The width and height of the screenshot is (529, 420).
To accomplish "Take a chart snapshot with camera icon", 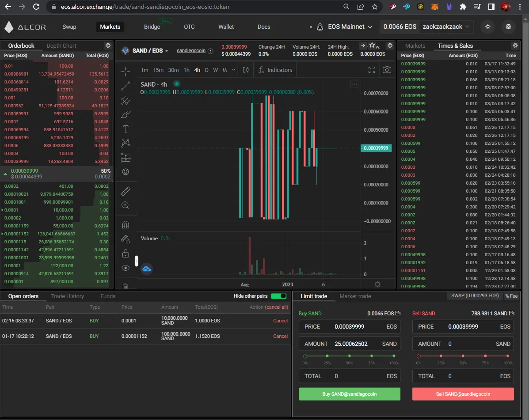I will [387, 70].
